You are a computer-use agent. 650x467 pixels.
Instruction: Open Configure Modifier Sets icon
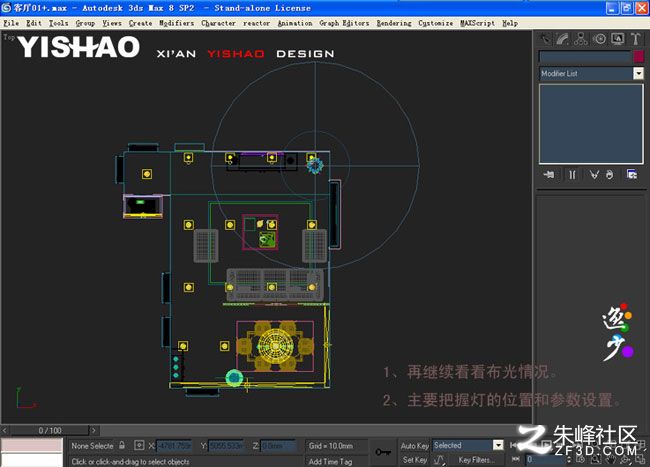(632, 174)
